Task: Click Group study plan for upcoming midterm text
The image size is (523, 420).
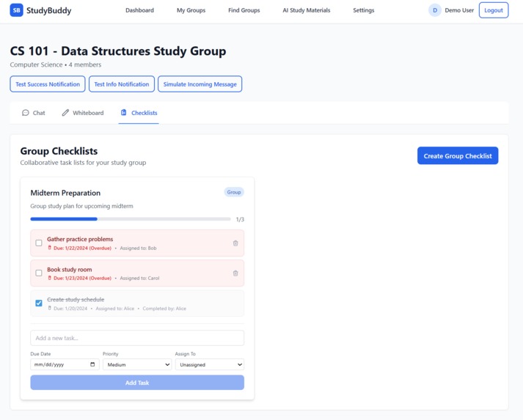Action: pos(81,206)
